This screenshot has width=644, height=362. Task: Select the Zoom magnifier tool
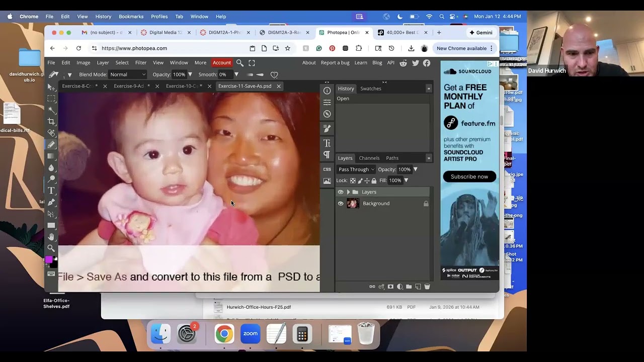51,248
